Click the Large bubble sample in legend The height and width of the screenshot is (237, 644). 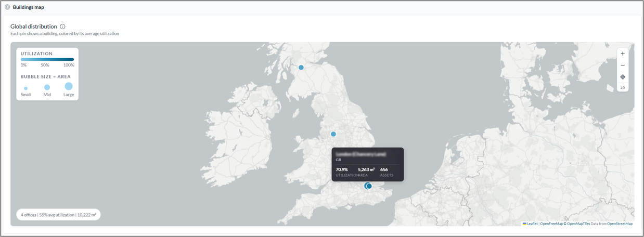[69, 86]
